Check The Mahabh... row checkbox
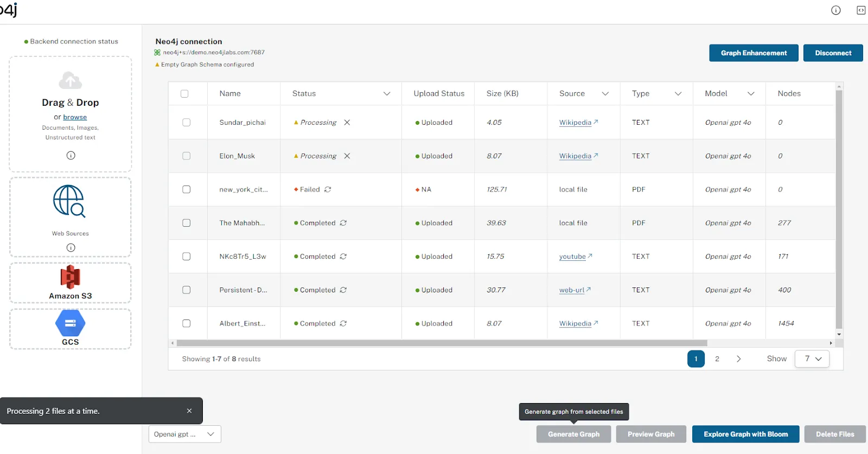This screenshot has height=454, width=868. tap(186, 223)
